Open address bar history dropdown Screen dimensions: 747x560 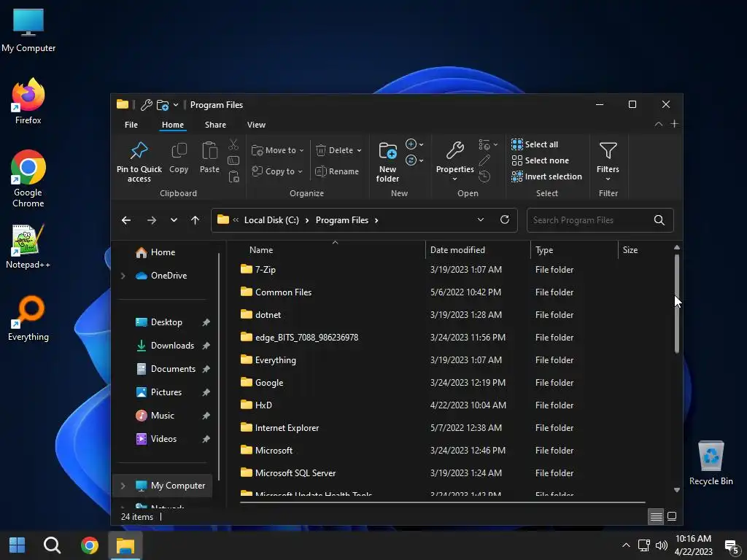(x=480, y=219)
